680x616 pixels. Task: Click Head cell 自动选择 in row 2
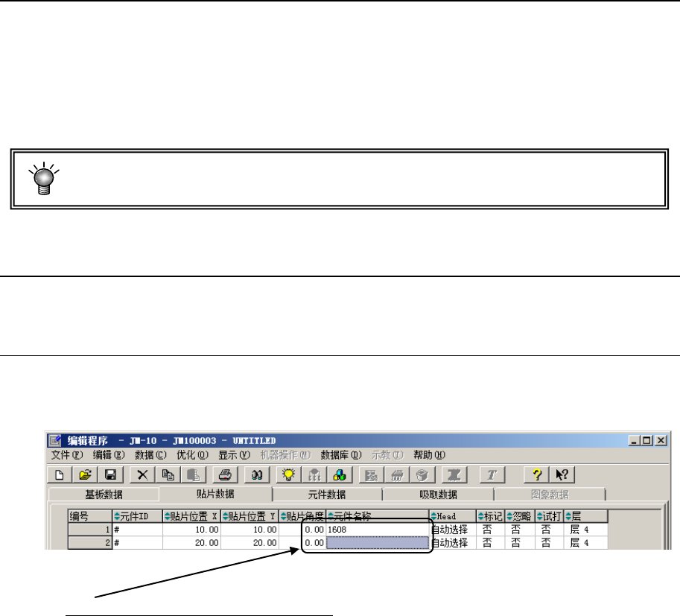pos(453,543)
